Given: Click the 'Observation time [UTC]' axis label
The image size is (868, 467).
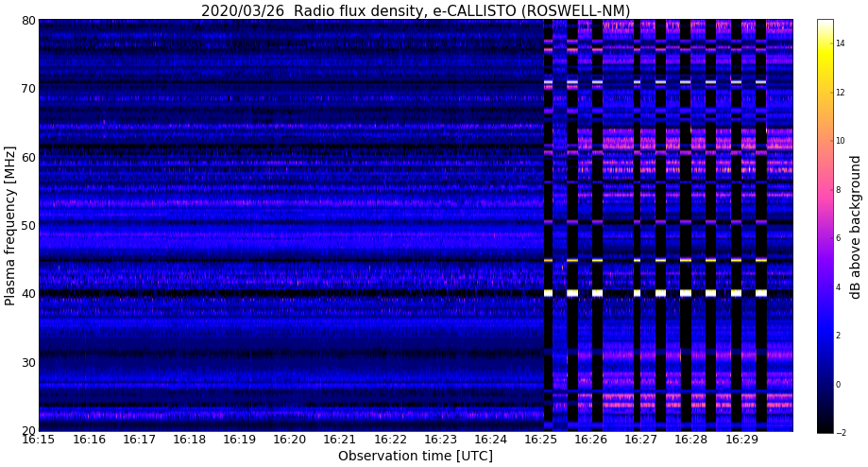Looking at the screenshot, I should tap(416, 456).
